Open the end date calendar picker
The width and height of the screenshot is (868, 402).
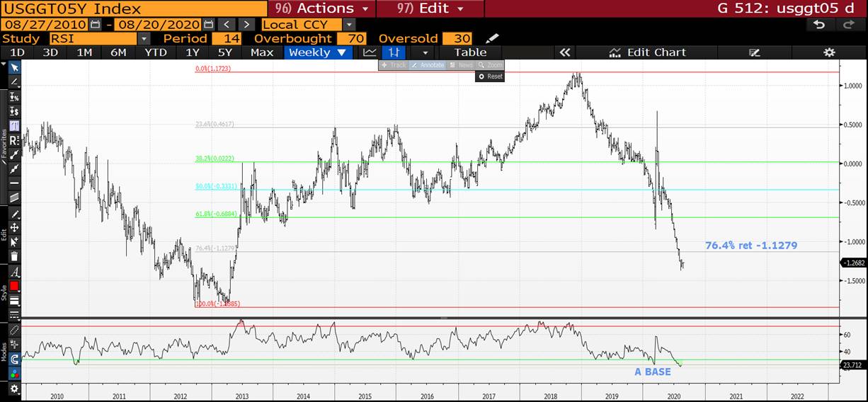[x=208, y=24]
